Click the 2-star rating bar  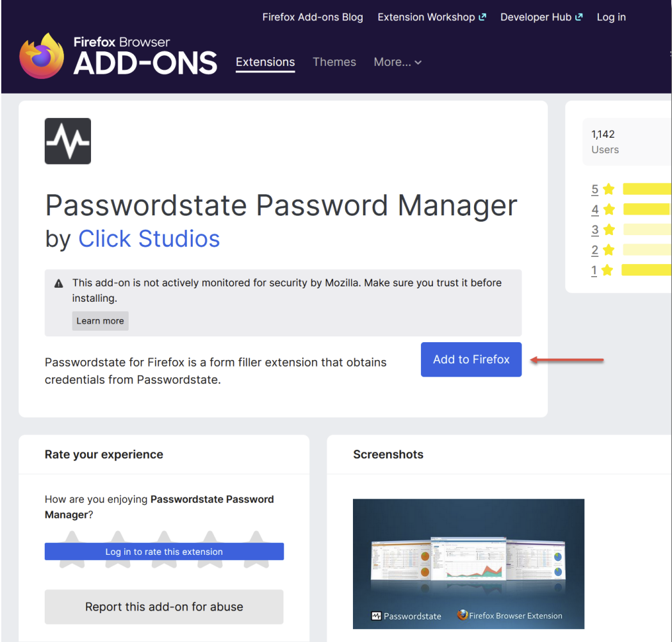(647, 250)
